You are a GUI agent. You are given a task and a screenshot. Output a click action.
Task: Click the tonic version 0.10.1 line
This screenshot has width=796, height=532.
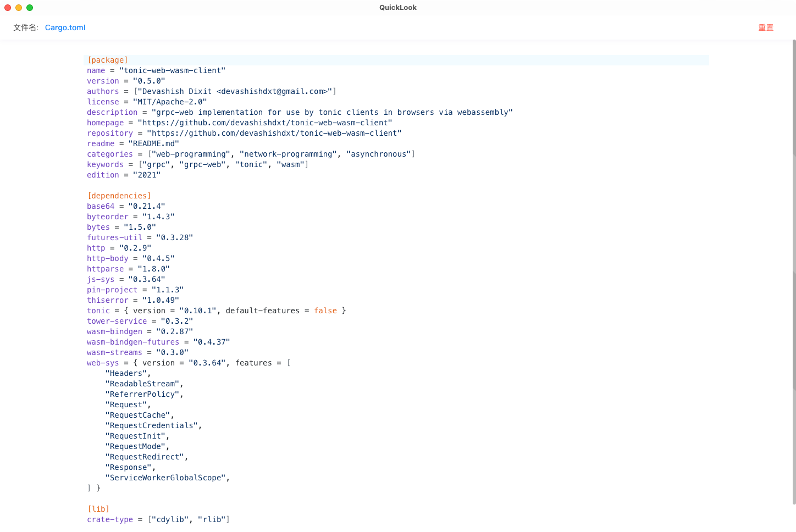tap(217, 311)
